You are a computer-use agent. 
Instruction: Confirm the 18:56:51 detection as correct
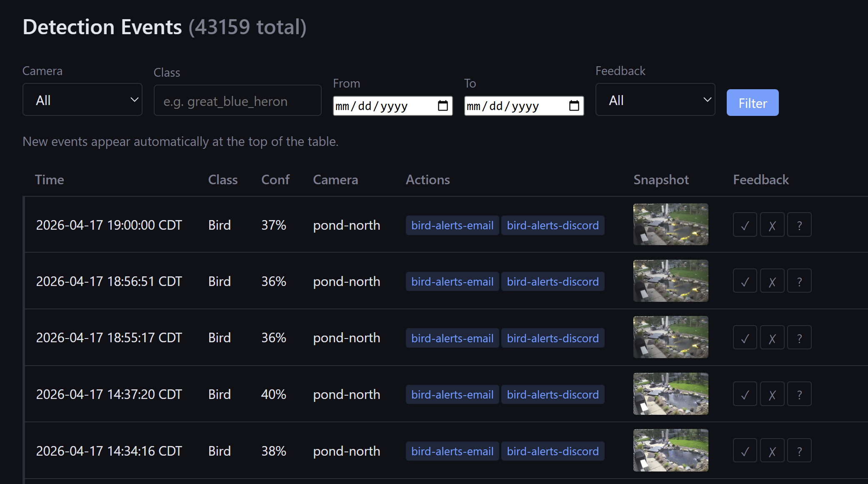click(x=745, y=281)
